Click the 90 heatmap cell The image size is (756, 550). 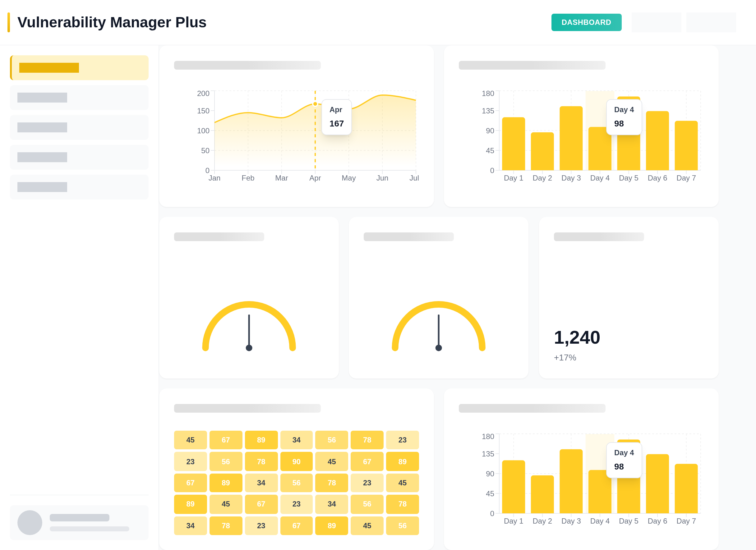pos(296,461)
